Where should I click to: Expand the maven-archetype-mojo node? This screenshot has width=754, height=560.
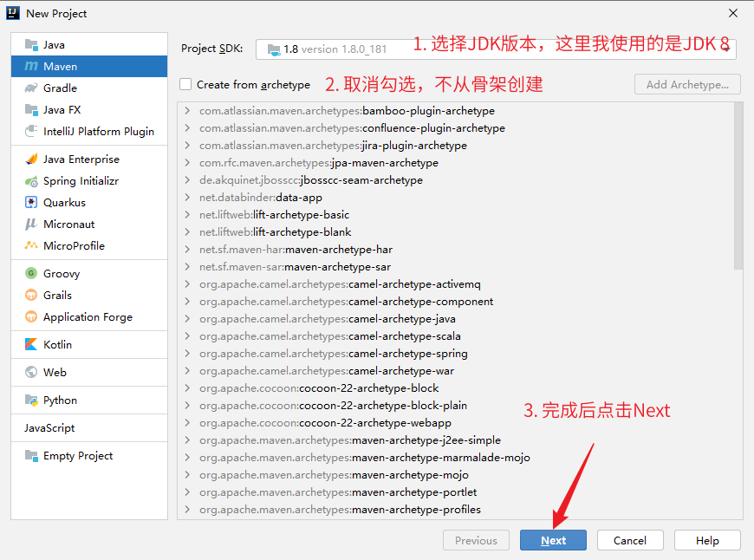pos(187,475)
